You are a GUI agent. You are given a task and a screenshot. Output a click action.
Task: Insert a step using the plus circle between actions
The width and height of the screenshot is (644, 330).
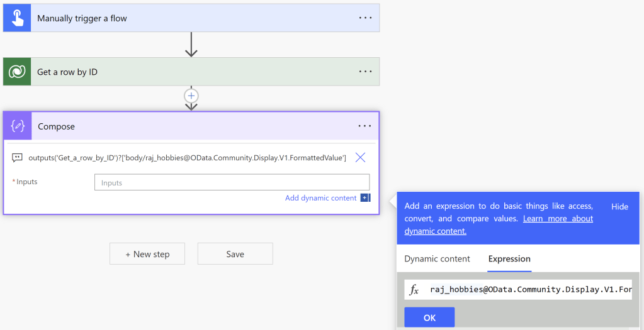(x=191, y=96)
